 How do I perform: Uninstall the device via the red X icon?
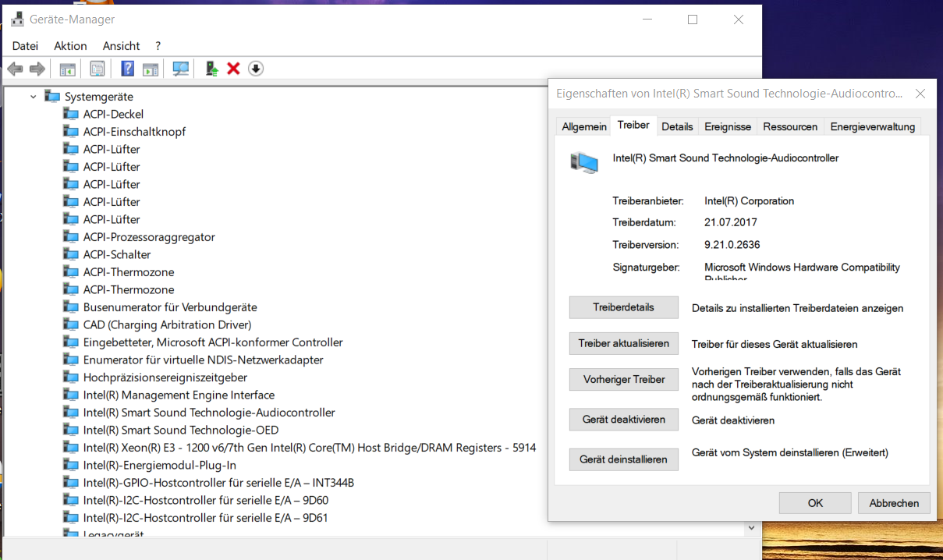click(x=233, y=69)
